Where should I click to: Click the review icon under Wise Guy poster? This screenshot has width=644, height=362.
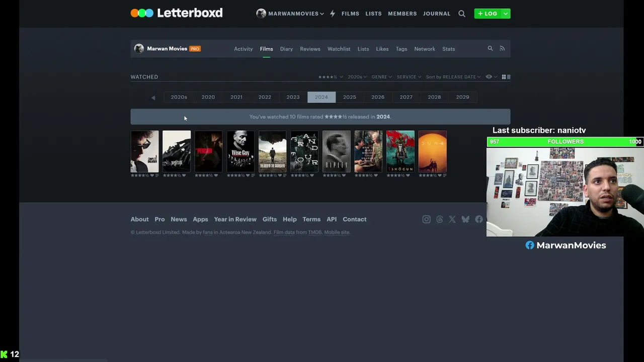tap(253, 175)
